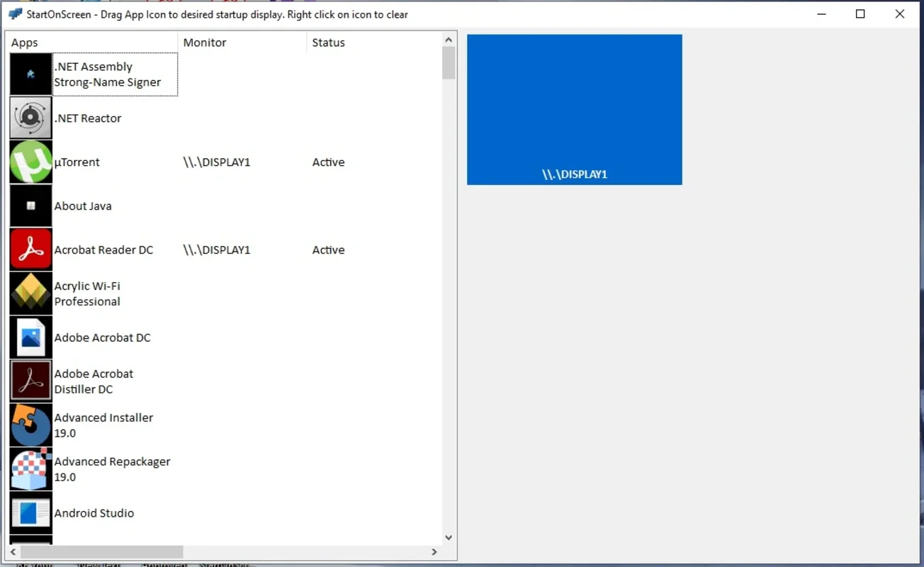Click the Adobe Acrobat DC name text
The height and width of the screenshot is (567, 924).
pos(103,338)
